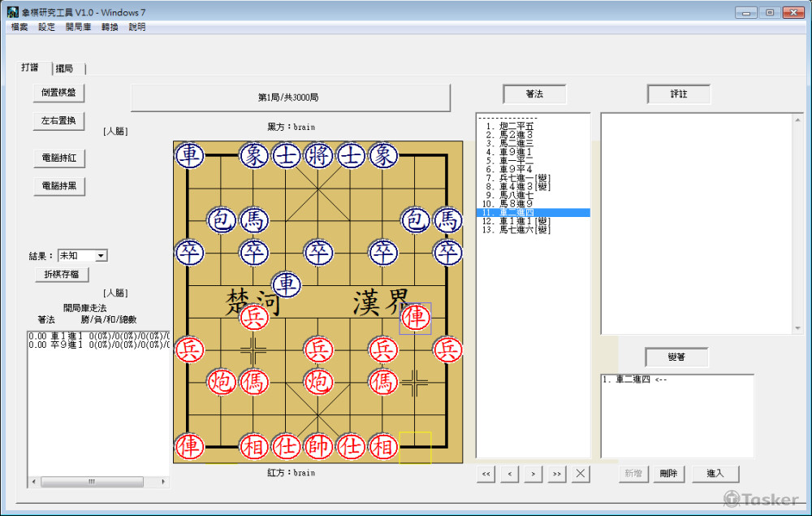
Task: Open the 開局庫 menu
Action: coord(77,26)
